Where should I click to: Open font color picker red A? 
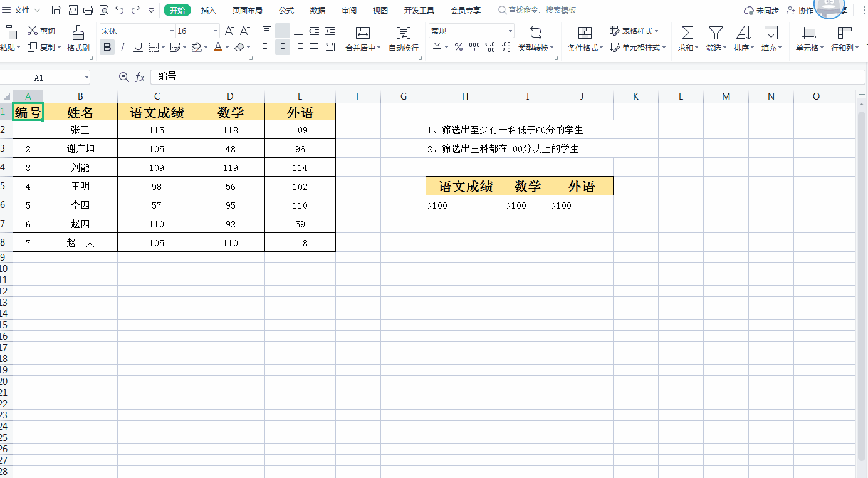point(218,47)
